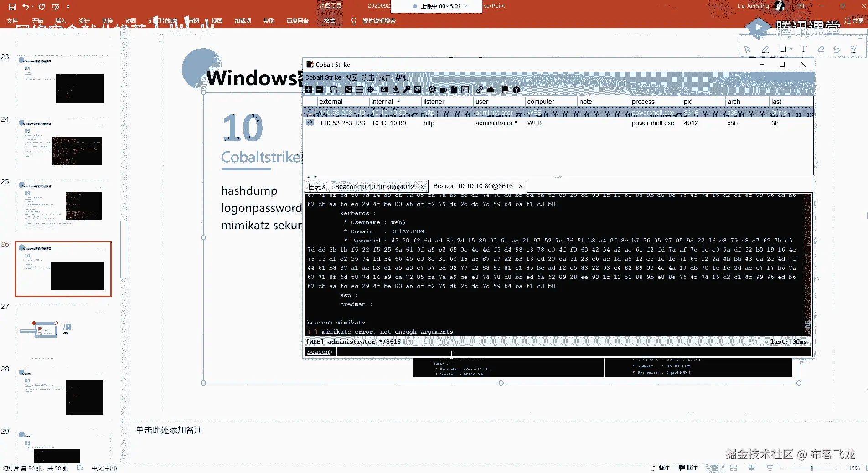This screenshot has width=868, height=473.
Task: Open credentials card icon in Cobalt Strike
Action: pyautogui.click(x=385, y=90)
